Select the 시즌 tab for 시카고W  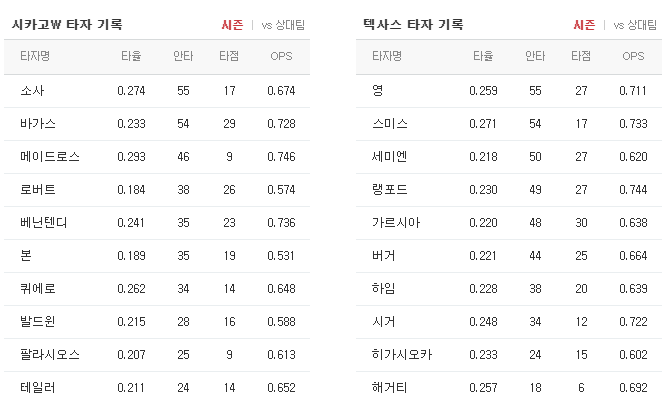pyautogui.click(x=232, y=25)
